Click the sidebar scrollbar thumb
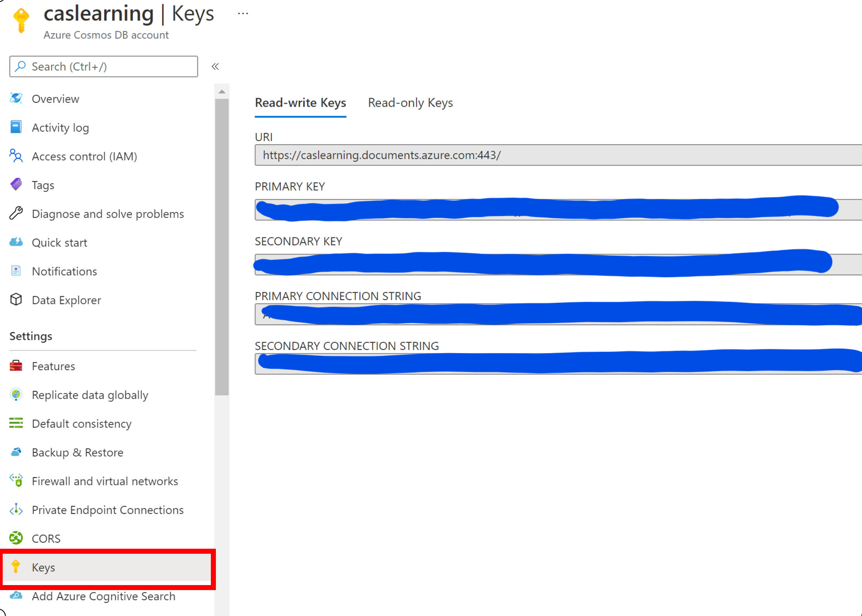The height and width of the screenshot is (616, 862). 222,247
